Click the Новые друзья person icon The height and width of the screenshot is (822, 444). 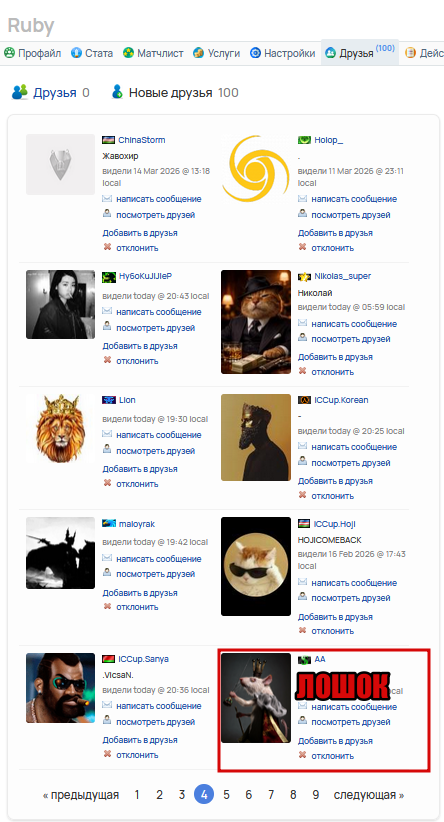[x=117, y=93]
